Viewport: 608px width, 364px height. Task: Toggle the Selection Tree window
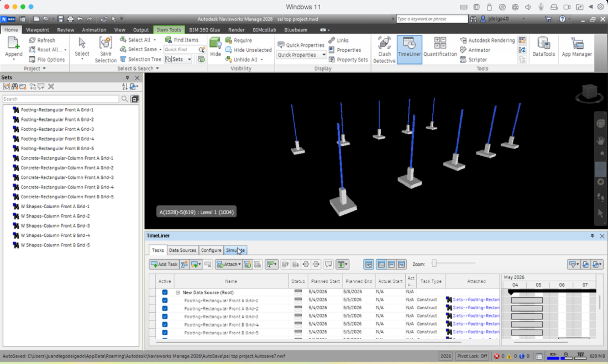[x=141, y=59]
